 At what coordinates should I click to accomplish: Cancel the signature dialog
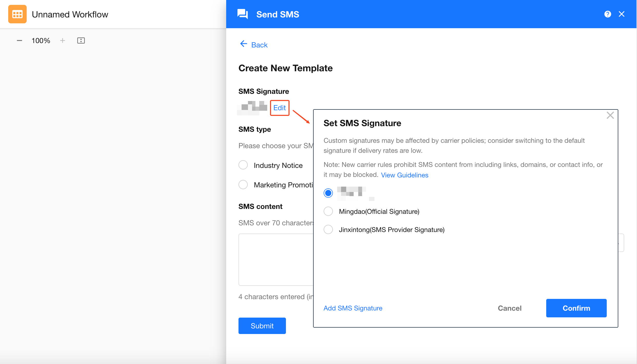click(x=510, y=308)
